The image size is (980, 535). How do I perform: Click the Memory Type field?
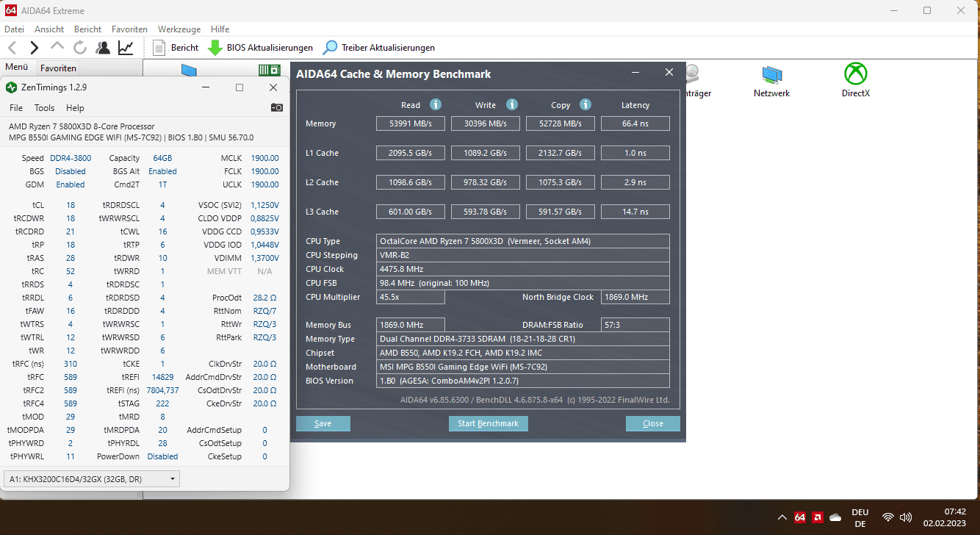523,339
